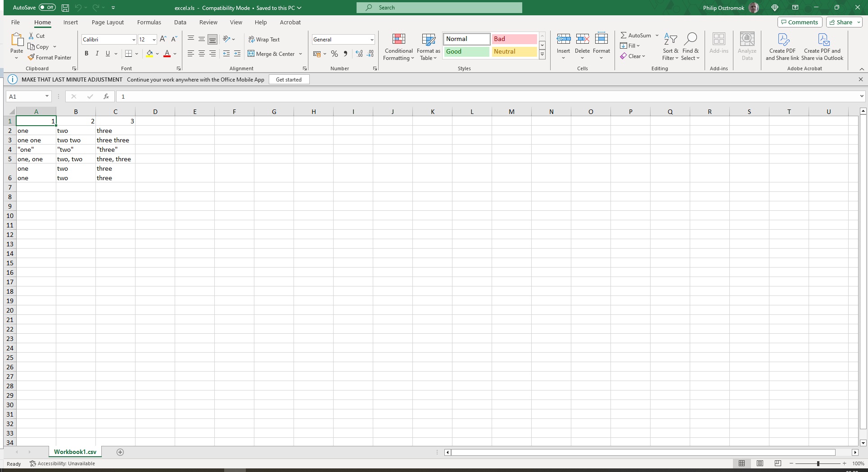Switch to Page Layout view in status bar
Viewport: 868px width, 472px height.
(x=760, y=463)
